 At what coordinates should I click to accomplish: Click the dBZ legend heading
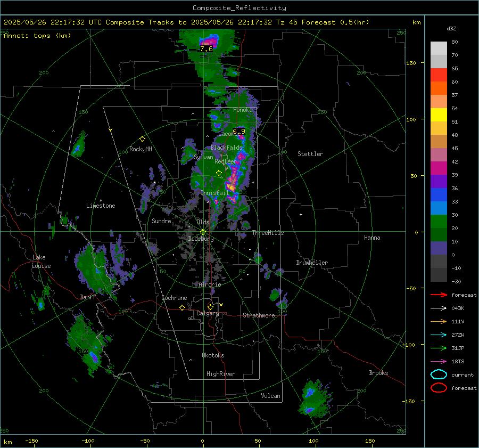coord(451,28)
